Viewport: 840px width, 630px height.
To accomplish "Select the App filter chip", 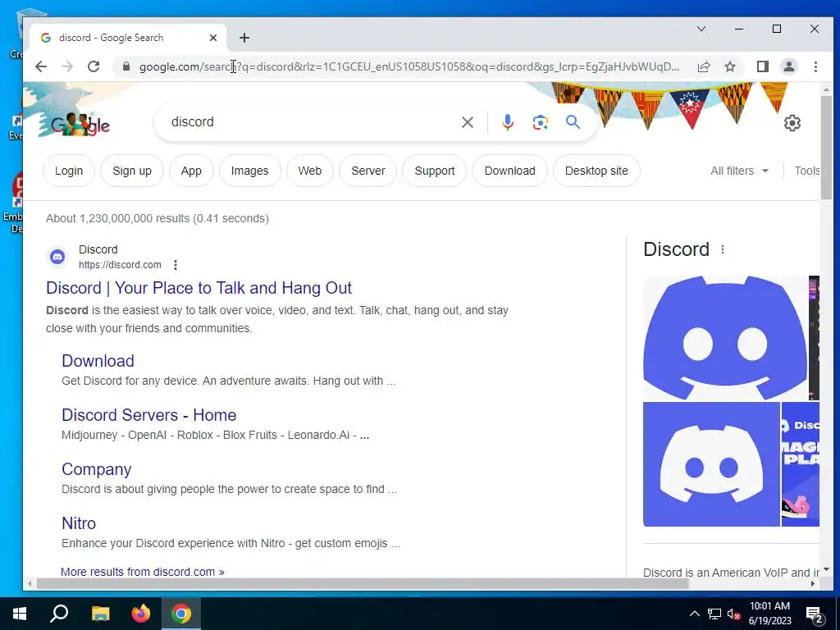I will 191,171.
